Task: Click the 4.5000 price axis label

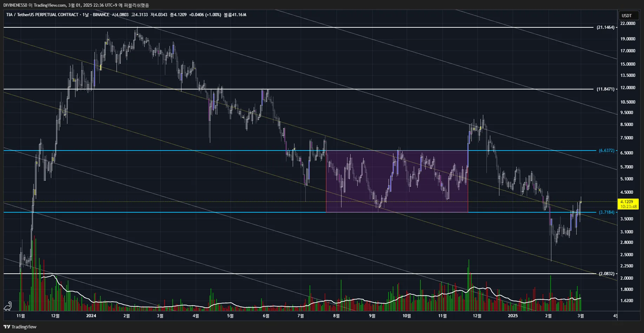Action: click(627, 192)
